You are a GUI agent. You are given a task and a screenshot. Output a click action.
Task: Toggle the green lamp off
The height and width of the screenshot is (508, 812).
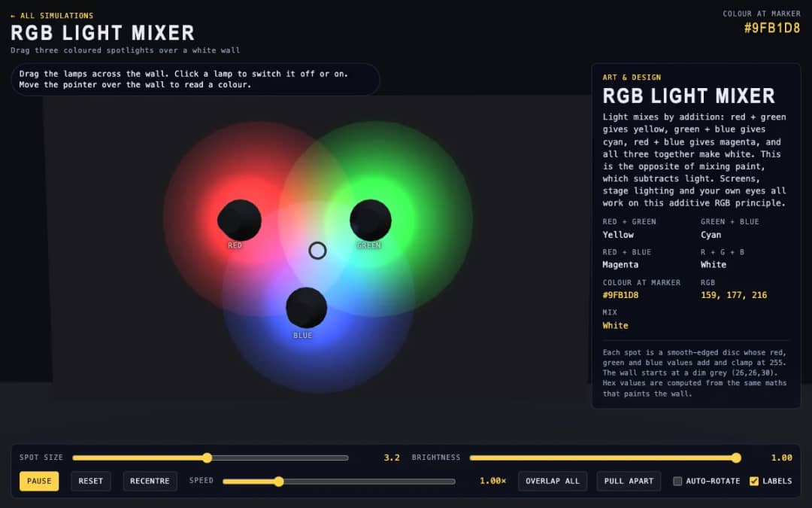[370, 220]
